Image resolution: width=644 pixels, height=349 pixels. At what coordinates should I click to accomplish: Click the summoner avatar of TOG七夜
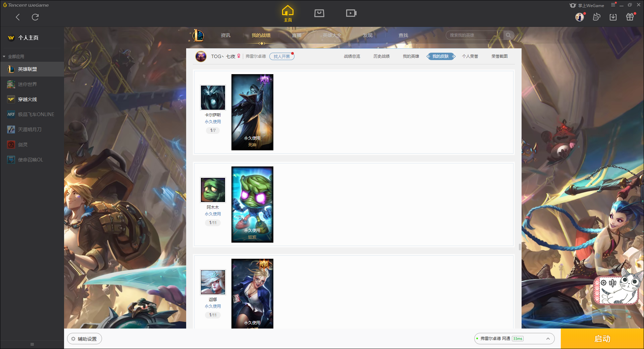click(x=201, y=56)
